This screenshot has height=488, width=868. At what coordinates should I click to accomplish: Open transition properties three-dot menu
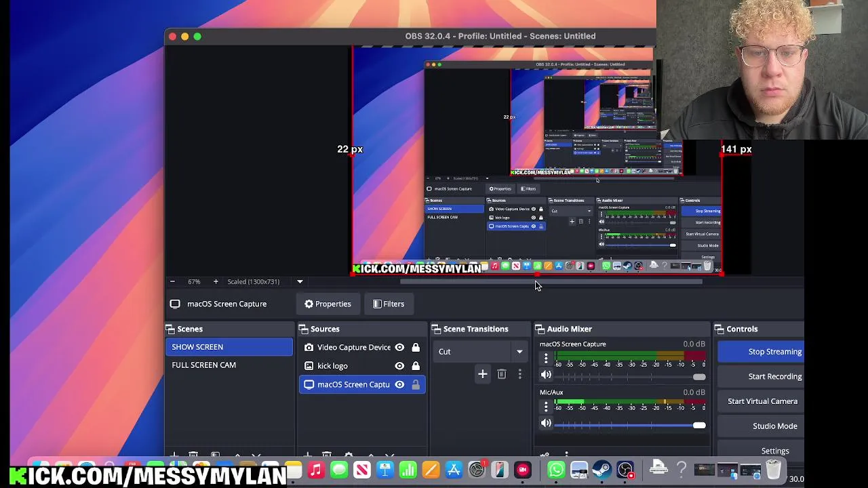click(520, 374)
